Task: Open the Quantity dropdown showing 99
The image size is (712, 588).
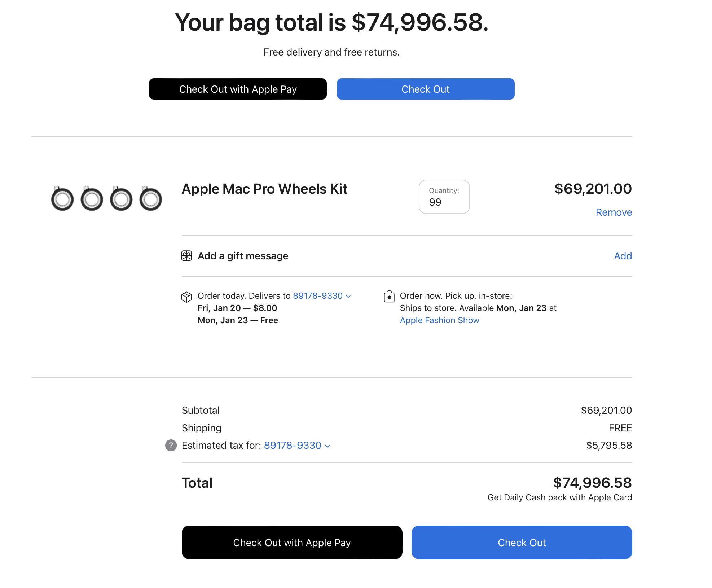Action: click(x=444, y=197)
